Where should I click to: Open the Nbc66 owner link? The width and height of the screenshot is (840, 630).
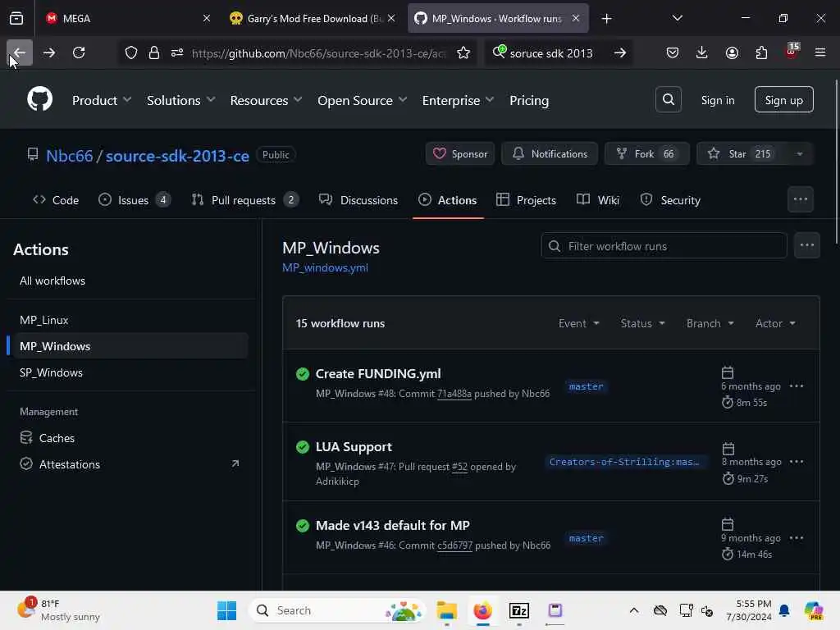pyautogui.click(x=70, y=155)
